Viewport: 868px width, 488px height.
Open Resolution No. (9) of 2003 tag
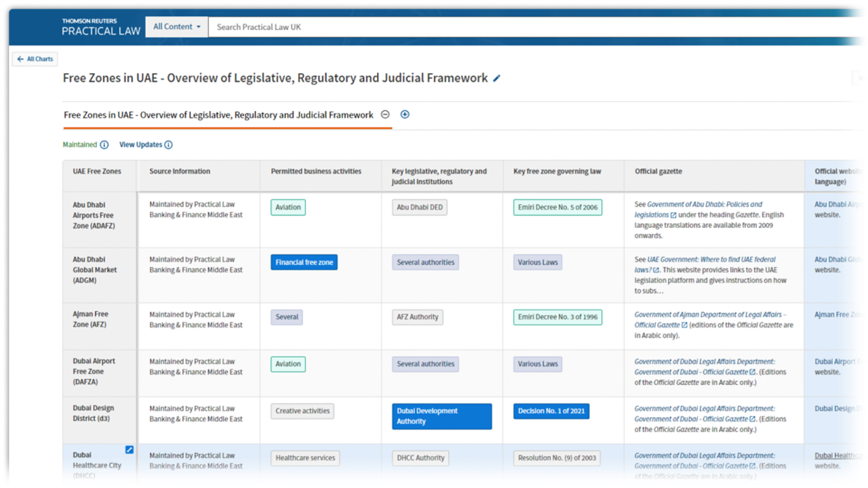[x=557, y=458]
